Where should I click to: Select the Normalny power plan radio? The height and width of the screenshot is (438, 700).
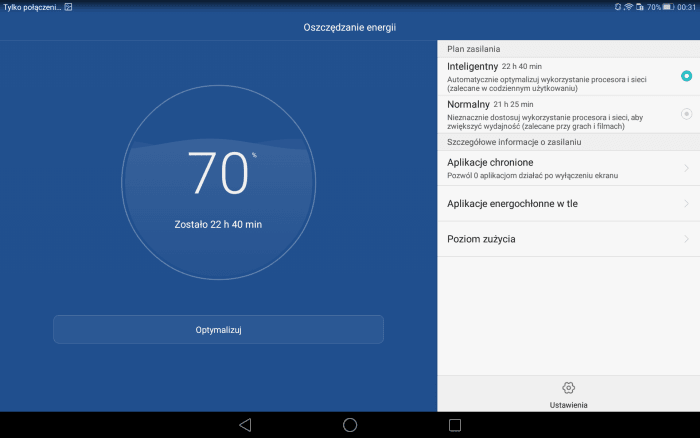[686, 114]
